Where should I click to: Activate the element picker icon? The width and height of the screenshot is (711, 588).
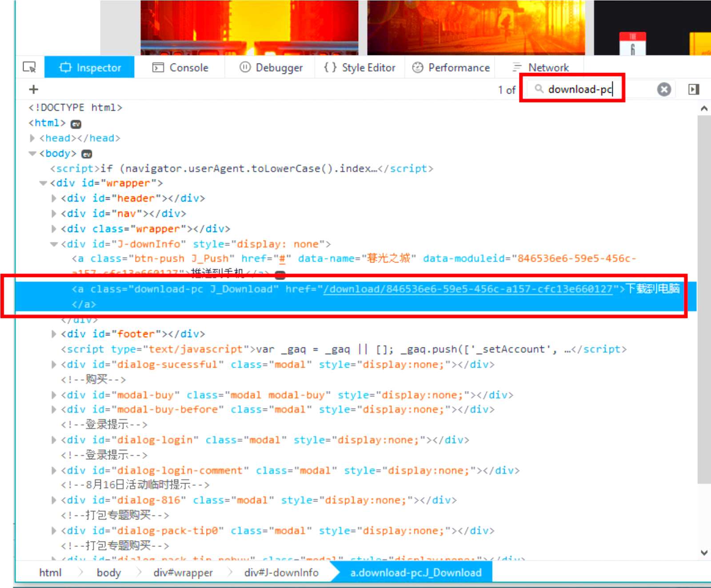[29, 67]
